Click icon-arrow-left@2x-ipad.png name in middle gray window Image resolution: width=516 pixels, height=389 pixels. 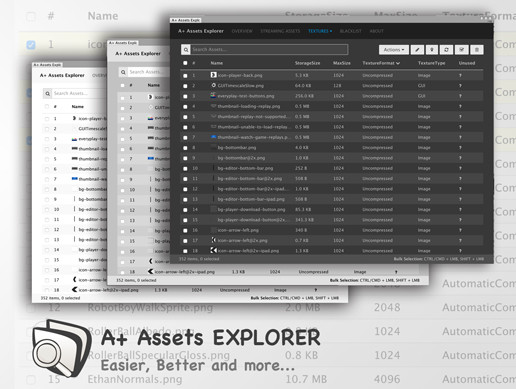185,272
